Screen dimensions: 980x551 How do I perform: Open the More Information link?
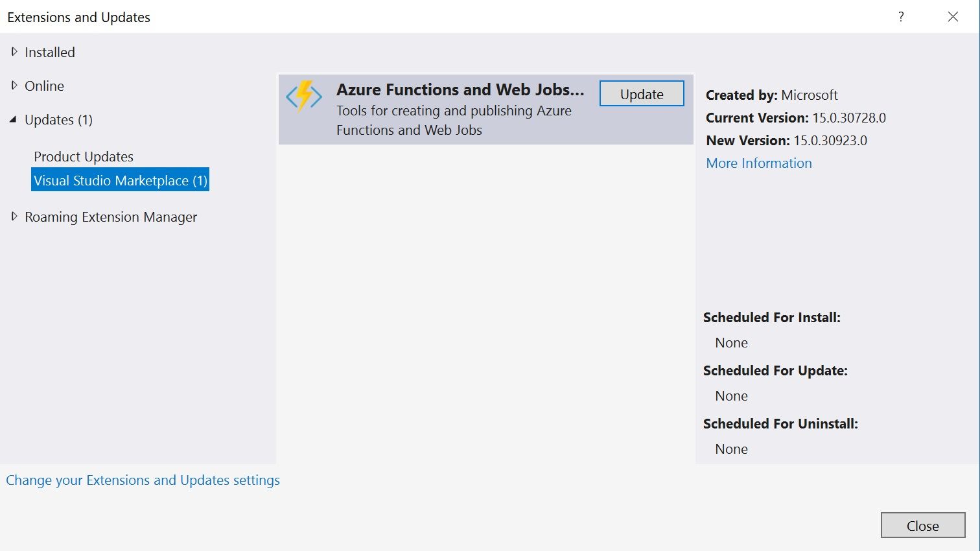758,163
